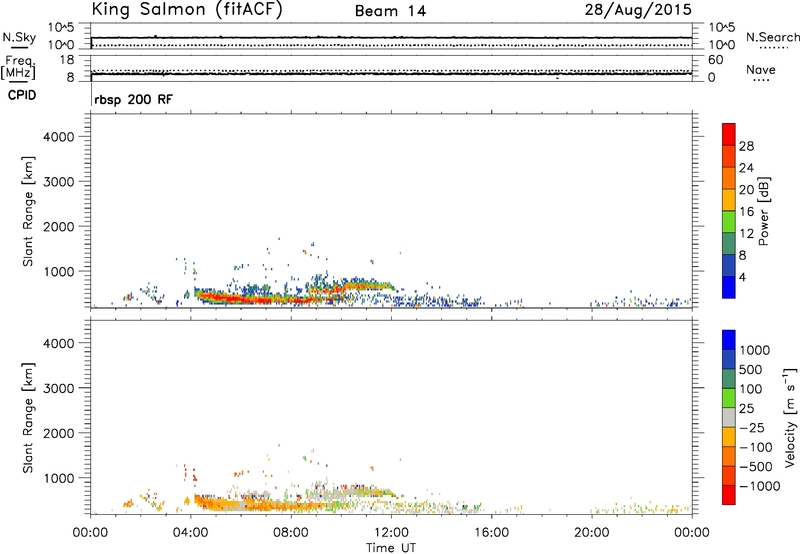Click the 'Velocity [m s-1]' colorbar title
The image size is (800, 554).
pos(790,417)
